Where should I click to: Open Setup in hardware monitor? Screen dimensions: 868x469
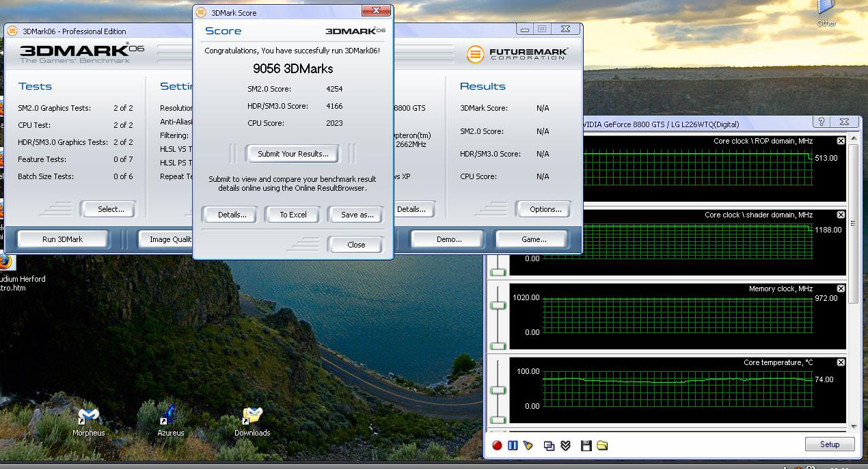click(x=830, y=444)
